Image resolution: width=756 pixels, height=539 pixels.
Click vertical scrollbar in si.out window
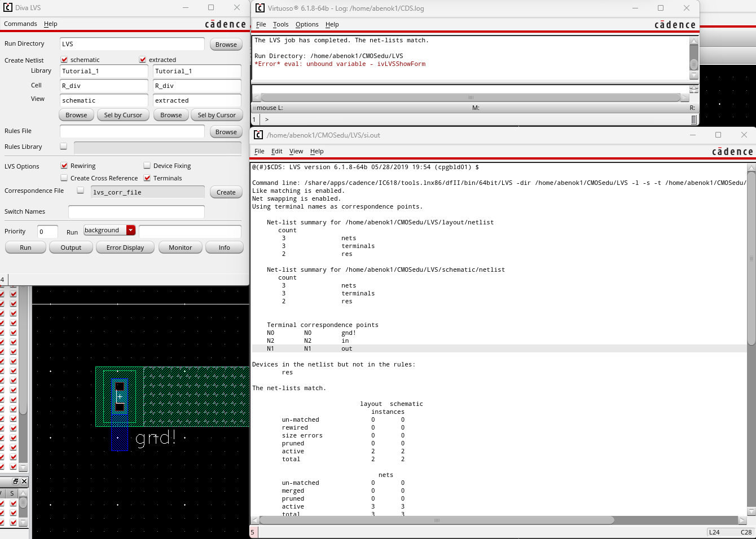[x=751, y=258]
